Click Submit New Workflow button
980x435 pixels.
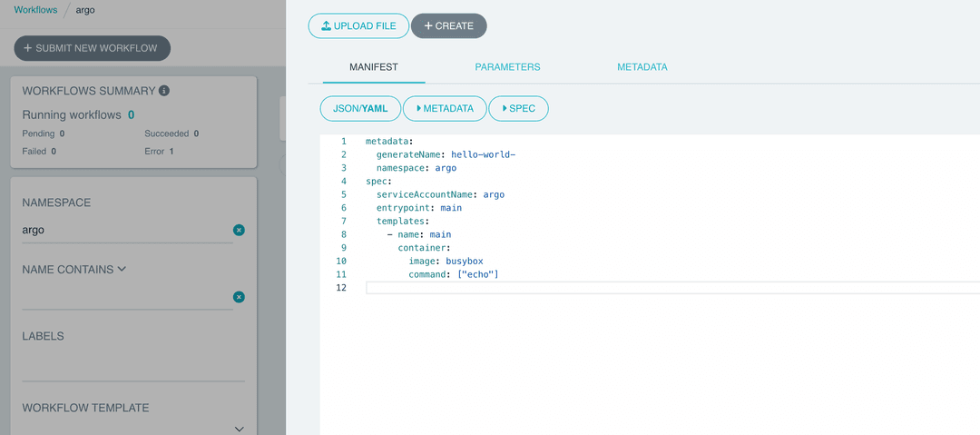pos(92,48)
